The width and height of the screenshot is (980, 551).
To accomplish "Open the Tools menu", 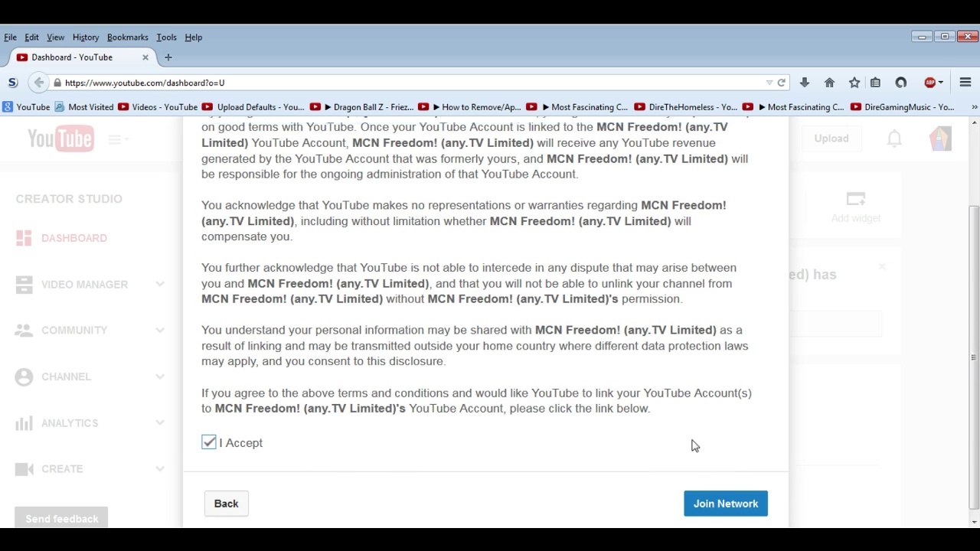I will (x=166, y=37).
